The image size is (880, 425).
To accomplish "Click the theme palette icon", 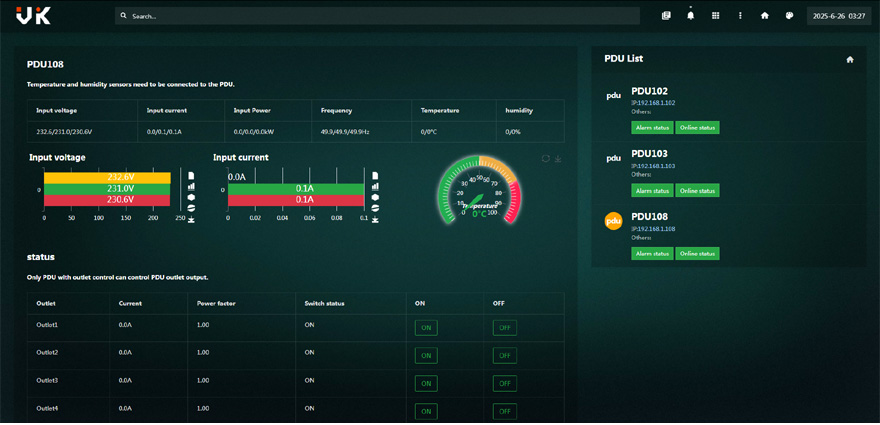I will tap(789, 16).
